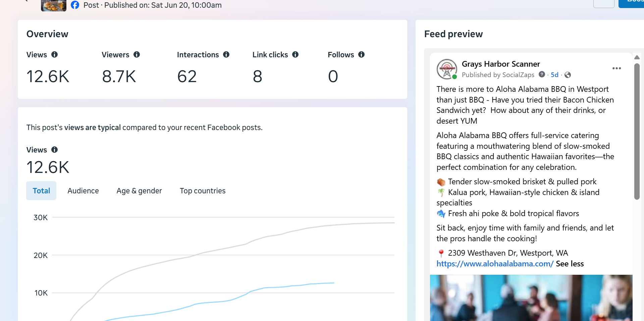Select the Total tab
This screenshot has height=321, width=644.
tap(41, 191)
